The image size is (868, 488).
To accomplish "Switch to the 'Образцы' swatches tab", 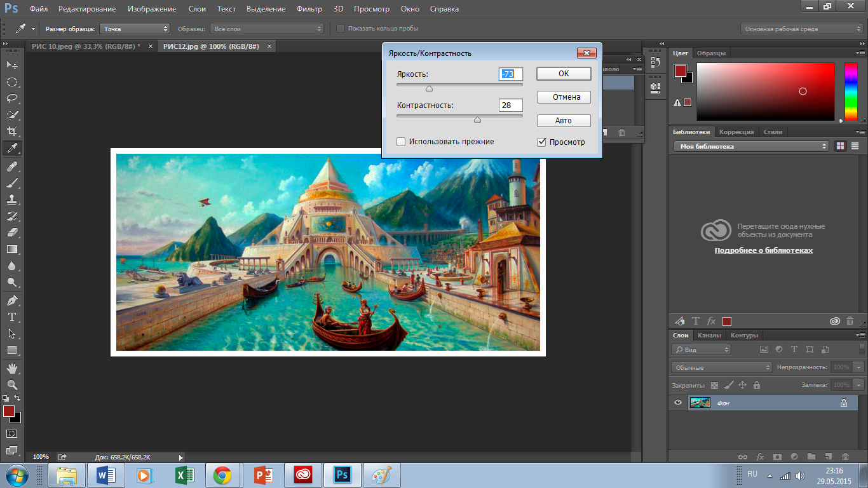I will 711,53.
